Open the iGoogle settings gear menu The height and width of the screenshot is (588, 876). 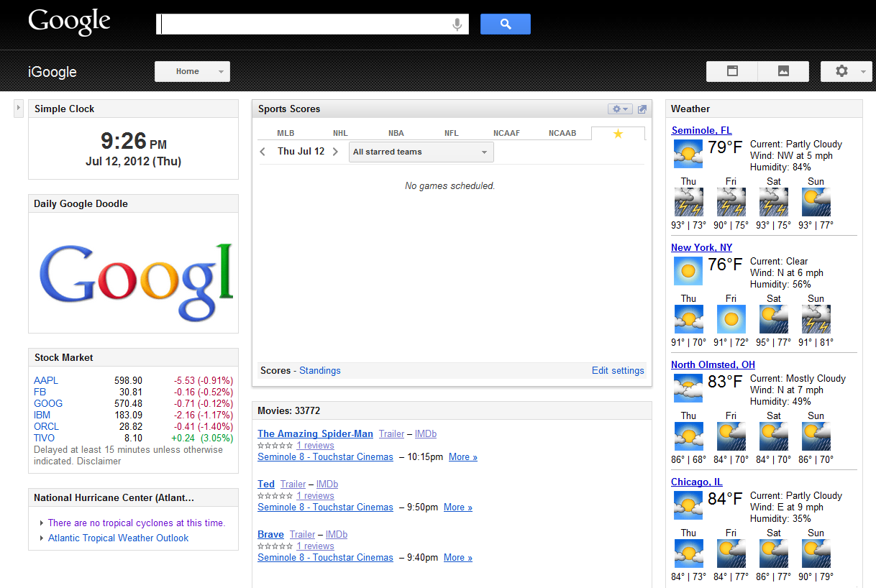coord(847,71)
